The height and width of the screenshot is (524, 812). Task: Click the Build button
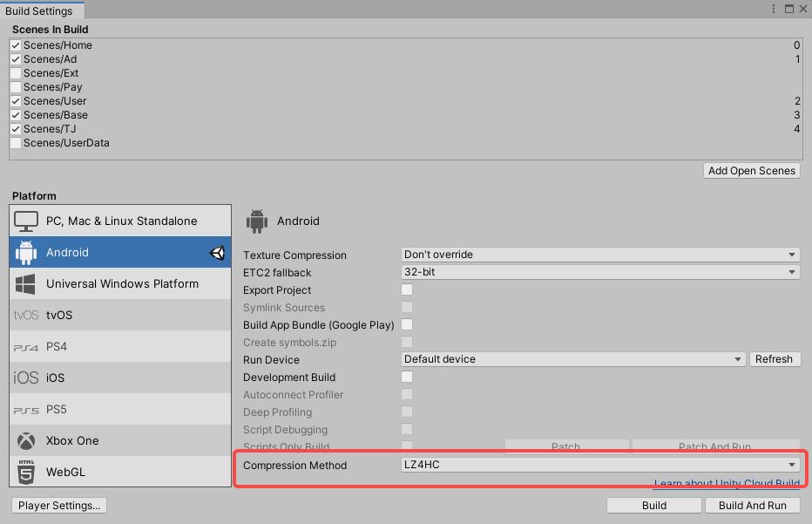(x=654, y=506)
